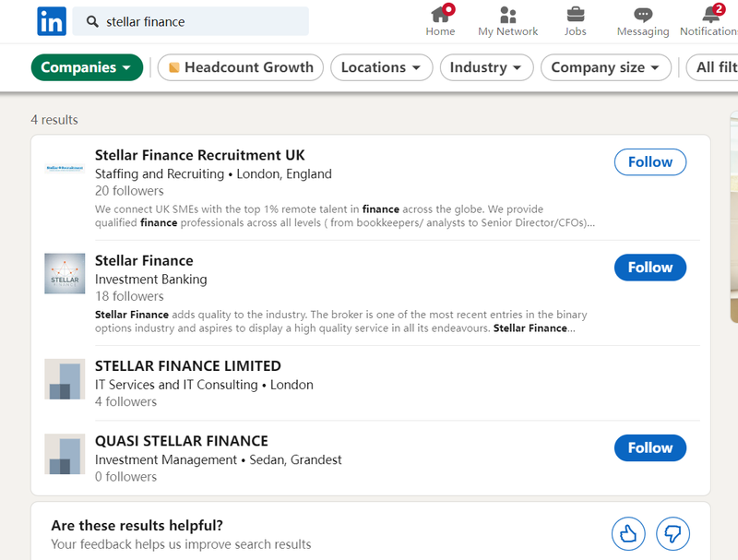Screen dimensions: 738x560
Task: Click the binary options broker description snippet
Action: click(x=340, y=321)
